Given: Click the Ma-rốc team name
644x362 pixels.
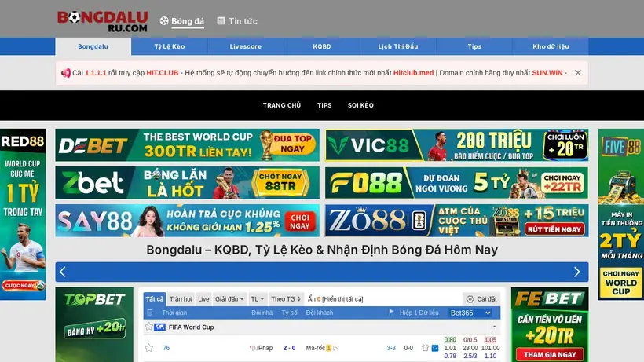Looking at the screenshot, I should [x=316, y=348].
